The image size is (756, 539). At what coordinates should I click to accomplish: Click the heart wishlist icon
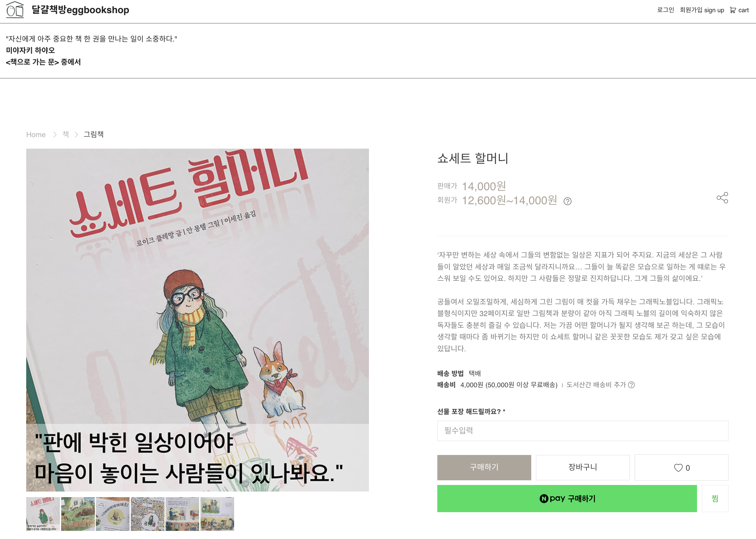tap(678, 467)
